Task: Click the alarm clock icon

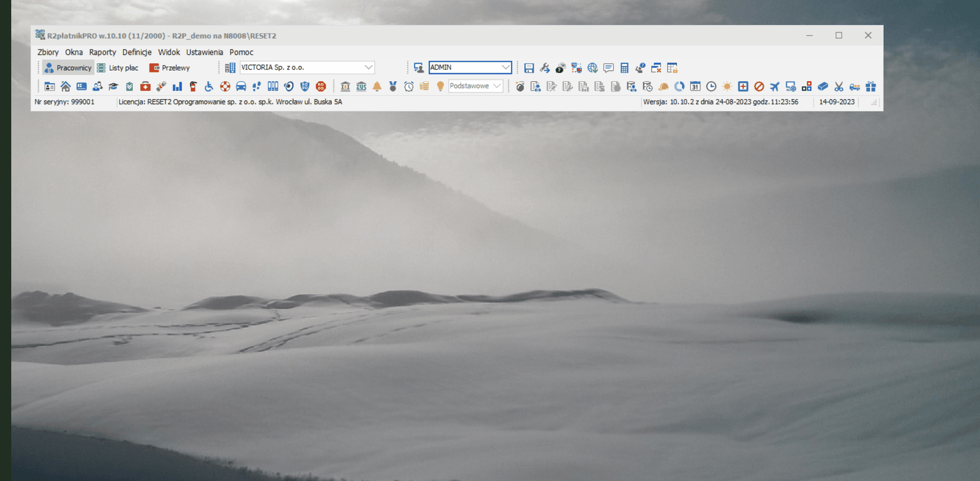Action: coord(409,86)
